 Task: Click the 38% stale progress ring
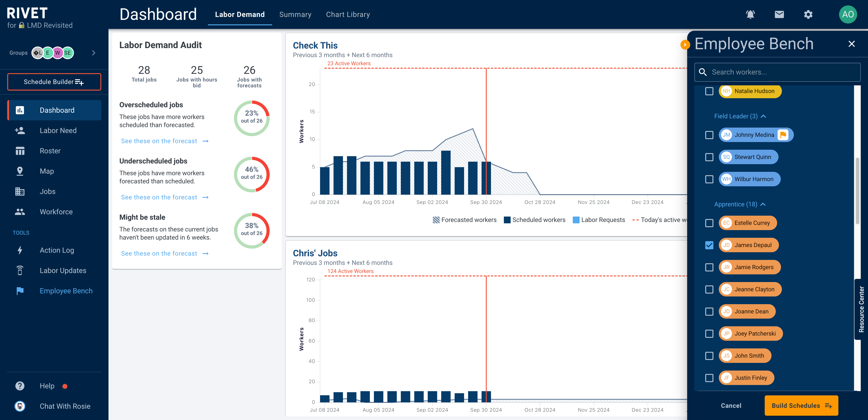pyautogui.click(x=252, y=231)
